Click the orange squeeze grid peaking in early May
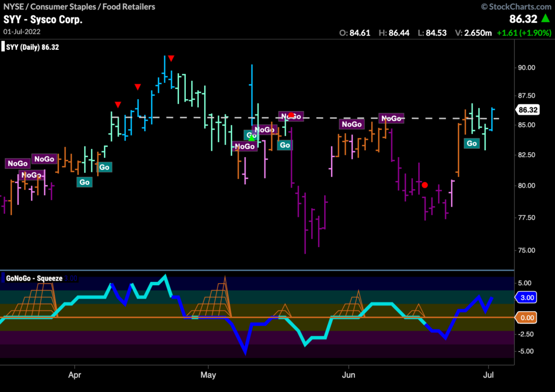The height and width of the screenshot is (392, 555). pyautogui.click(x=211, y=297)
